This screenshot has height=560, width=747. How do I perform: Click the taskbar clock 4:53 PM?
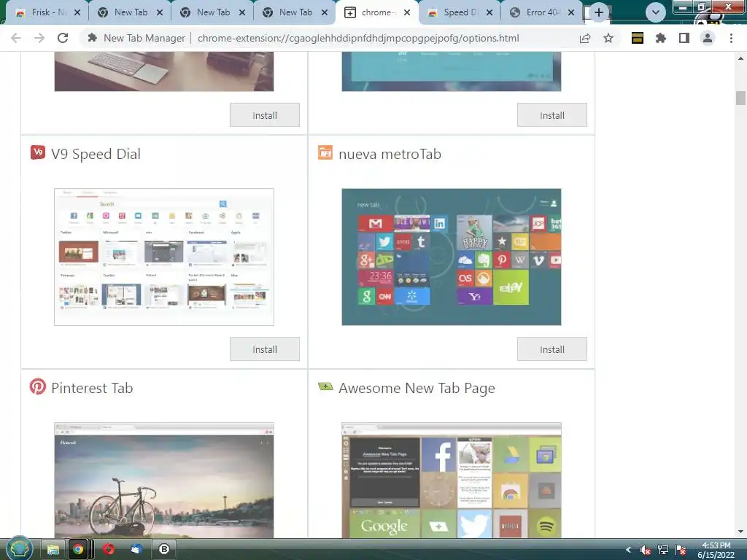click(716, 550)
